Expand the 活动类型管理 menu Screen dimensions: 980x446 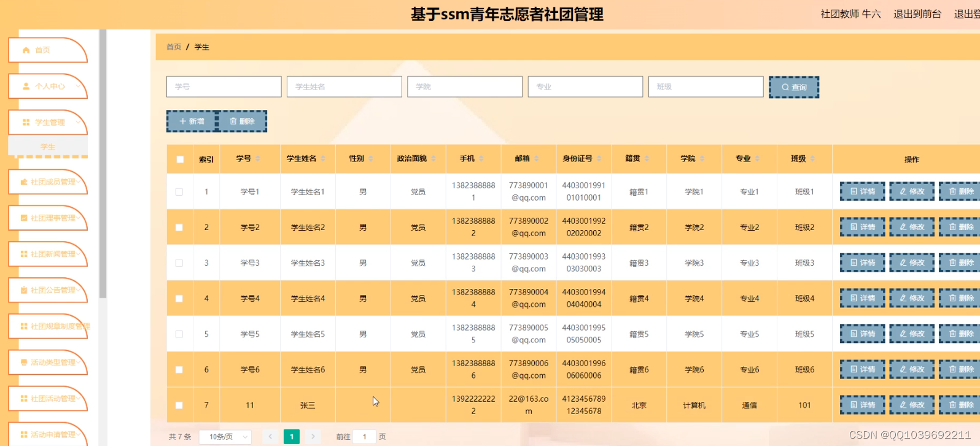tap(47, 363)
